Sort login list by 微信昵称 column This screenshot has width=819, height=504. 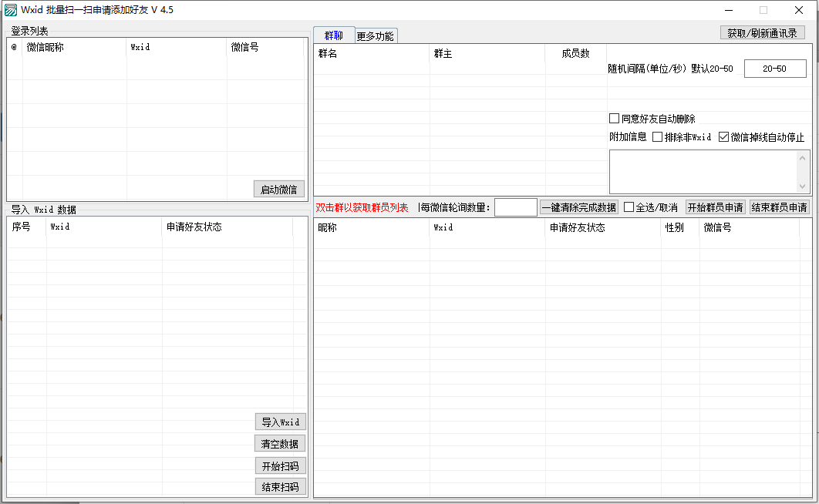pos(74,47)
